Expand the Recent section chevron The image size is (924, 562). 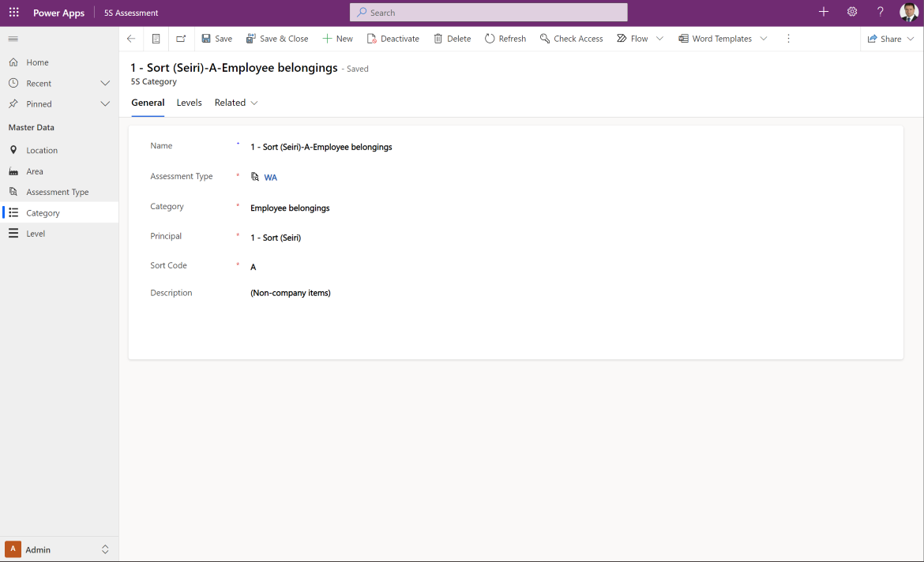point(105,83)
